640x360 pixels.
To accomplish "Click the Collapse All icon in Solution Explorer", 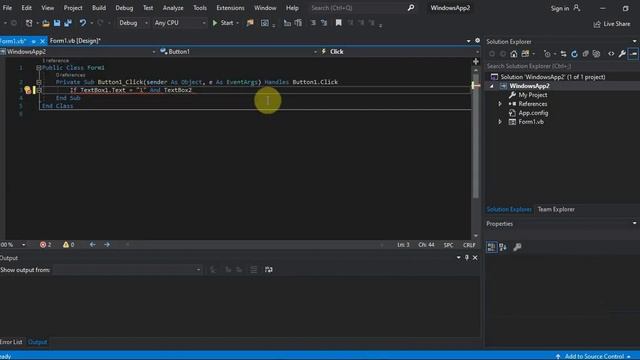I will tap(585, 54).
